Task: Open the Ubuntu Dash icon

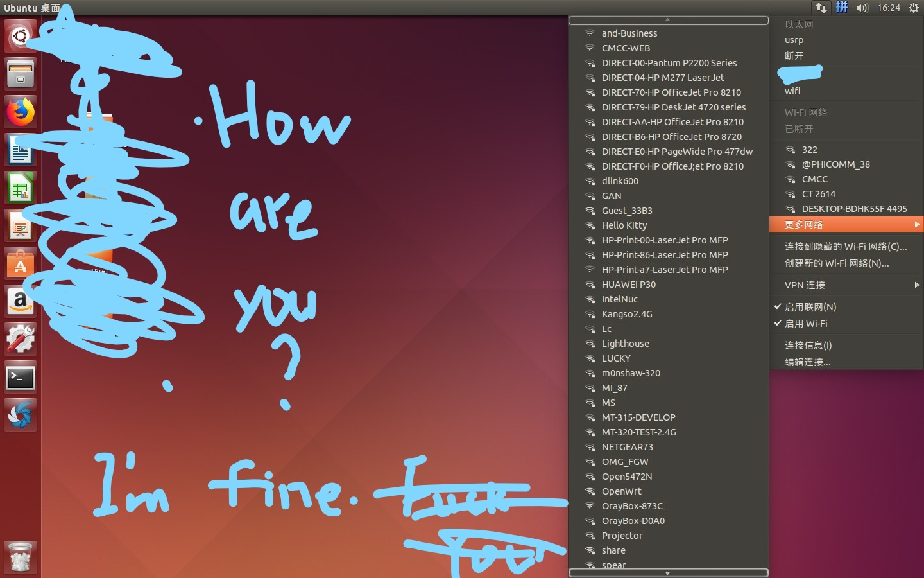Action: point(20,36)
